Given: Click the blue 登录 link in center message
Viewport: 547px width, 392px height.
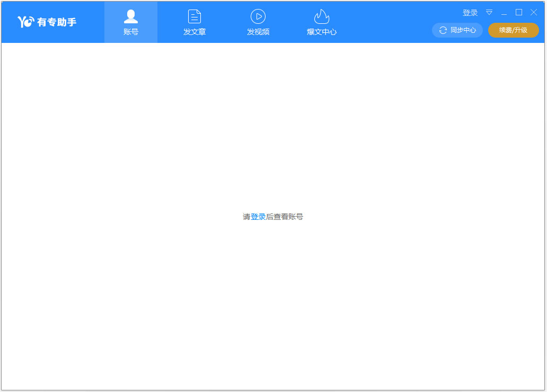Looking at the screenshot, I should pyautogui.click(x=258, y=217).
